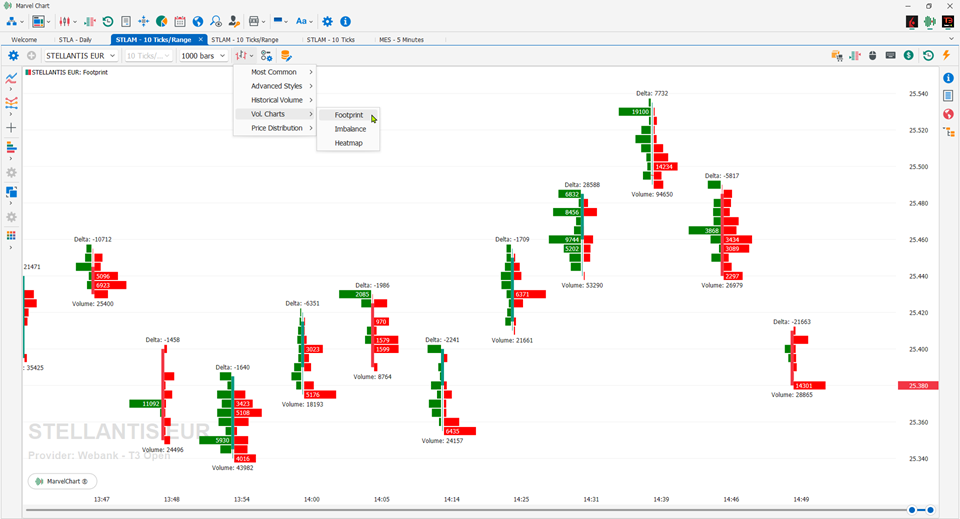Open the Most Common submenu

coord(275,72)
